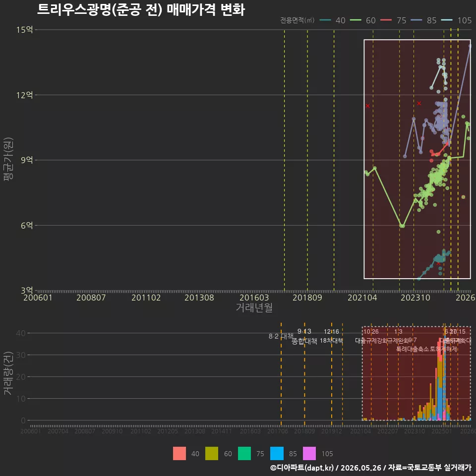
Task: Select the blue 85 square in bottom legend
Action: (x=277, y=454)
